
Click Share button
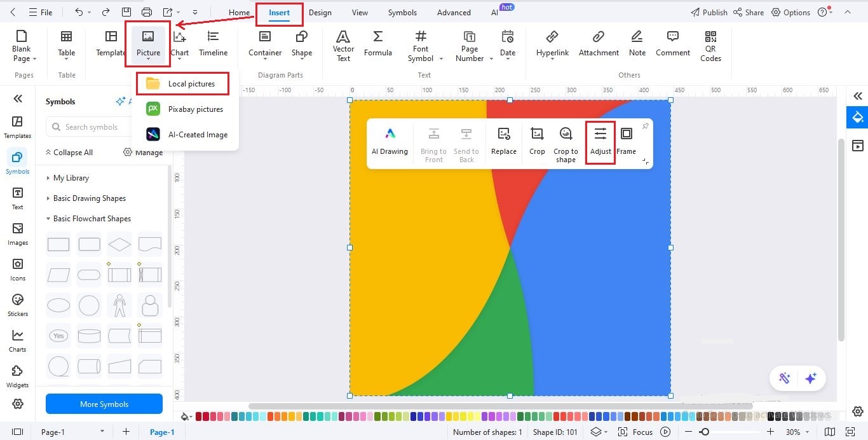point(749,12)
